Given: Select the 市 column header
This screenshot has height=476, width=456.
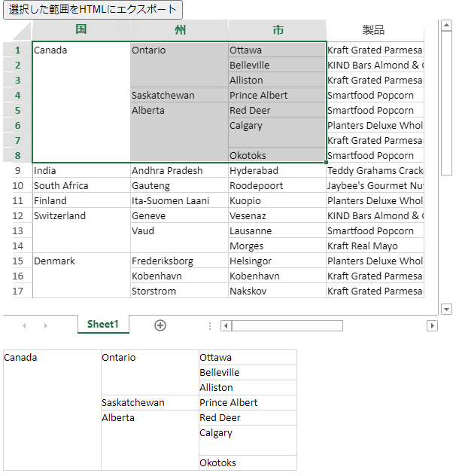Looking at the screenshot, I should tap(277, 30).
